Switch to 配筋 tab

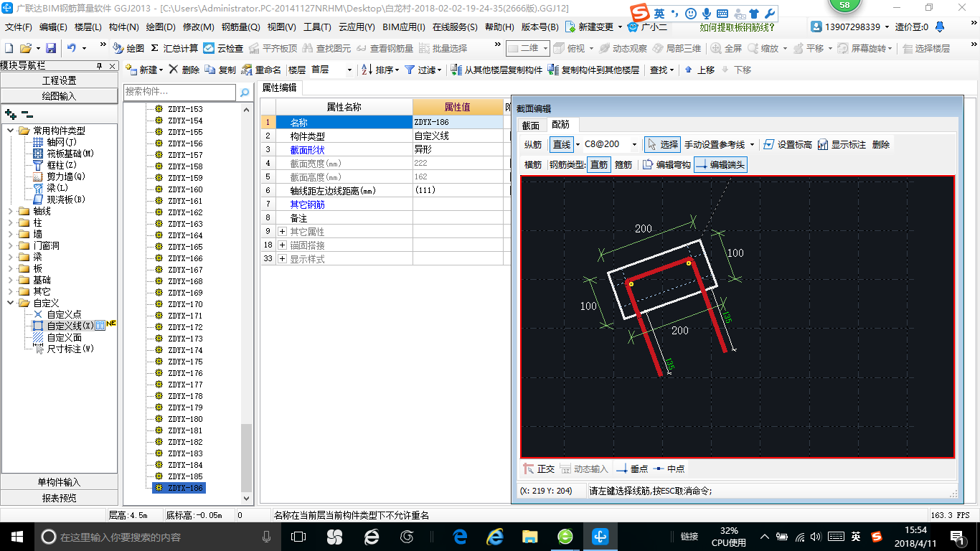[560, 126]
